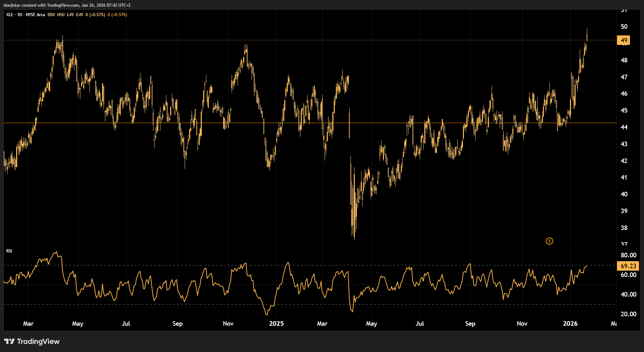Click the doejistar created with TradingView.com header
644x352 pixels.
click(67, 5)
